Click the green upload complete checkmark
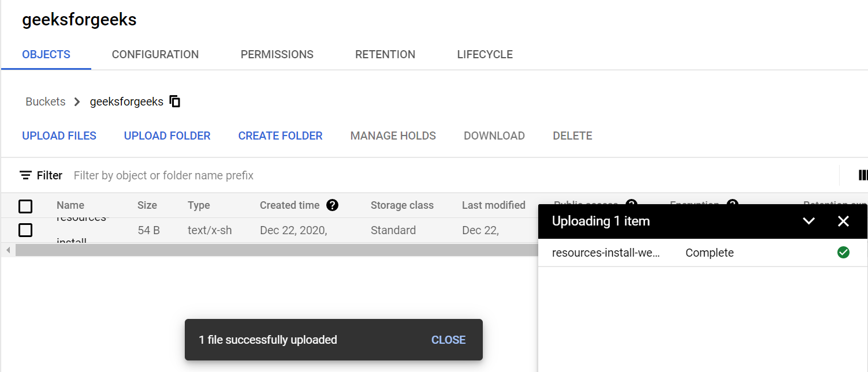Viewport: 868px width, 372px height. coord(843,253)
